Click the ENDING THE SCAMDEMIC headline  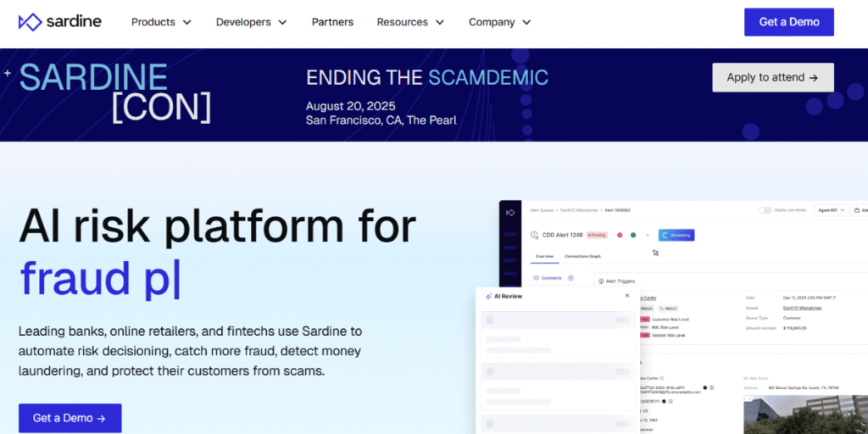coord(427,78)
